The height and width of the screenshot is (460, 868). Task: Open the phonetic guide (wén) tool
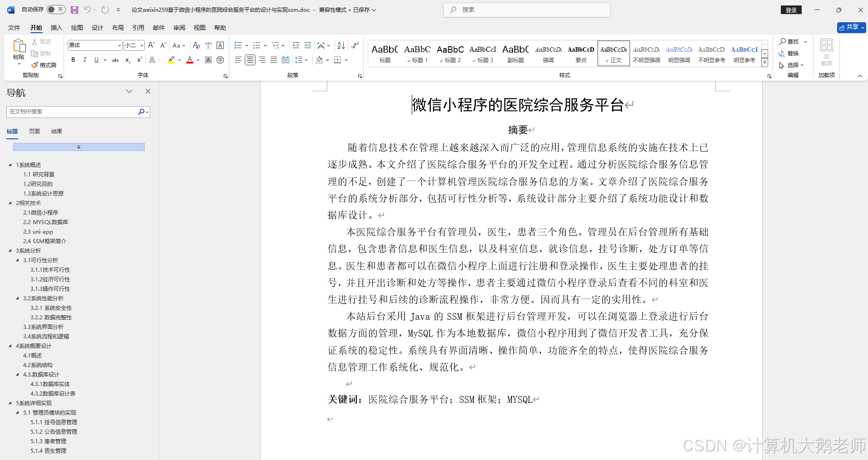coord(208,45)
